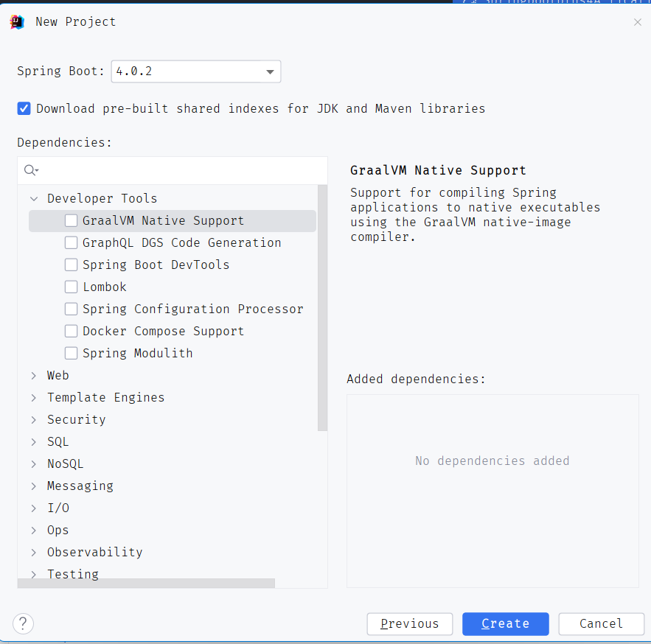
Task: Select the Spring Boot DevTools label
Action: [156, 265]
